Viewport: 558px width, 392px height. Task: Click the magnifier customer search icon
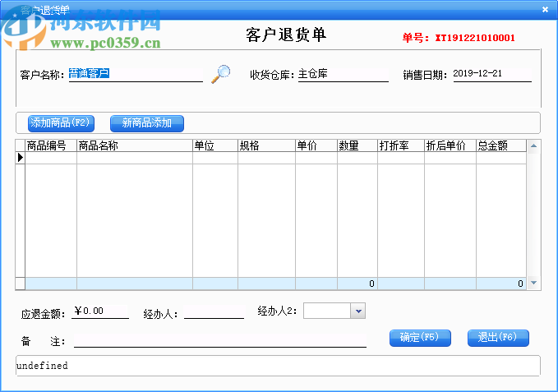220,74
